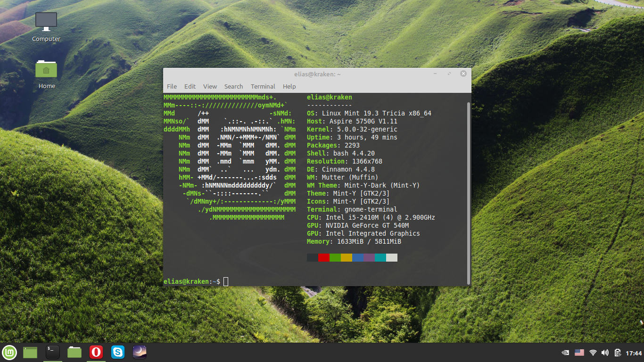This screenshot has width=644, height=362.
Task: Click the 'Uptime: 3 hours, 49 mins' line
Action: 352,137
